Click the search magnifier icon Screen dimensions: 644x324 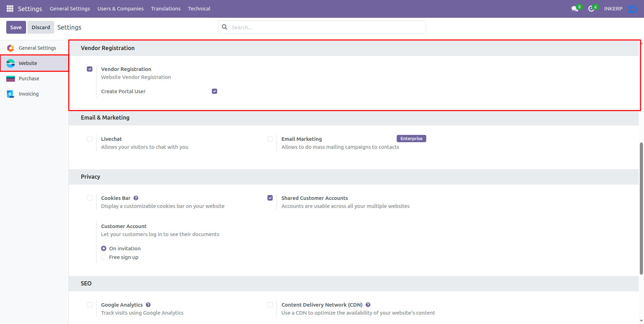point(225,27)
